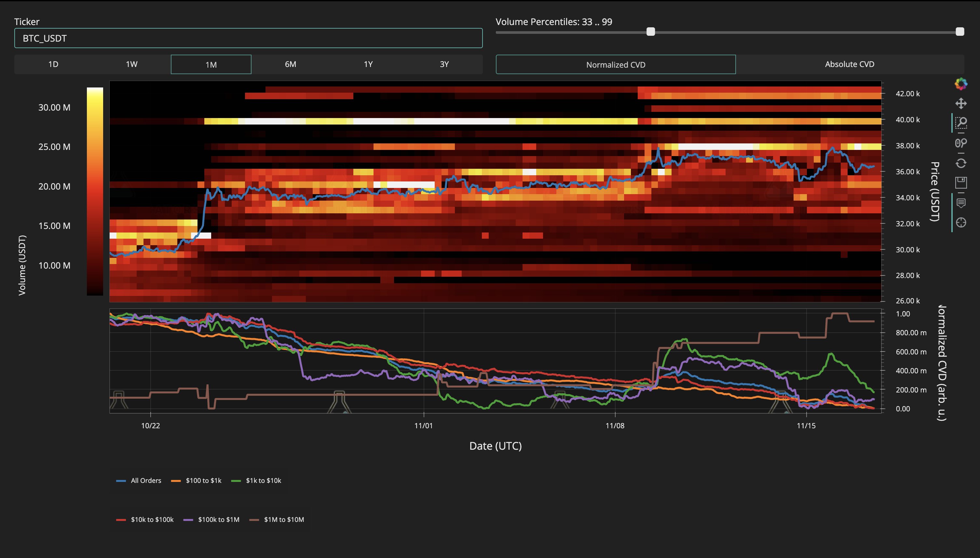Choose the 3Y time range
Screen dimensions: 980x558
tap(444, 64)
